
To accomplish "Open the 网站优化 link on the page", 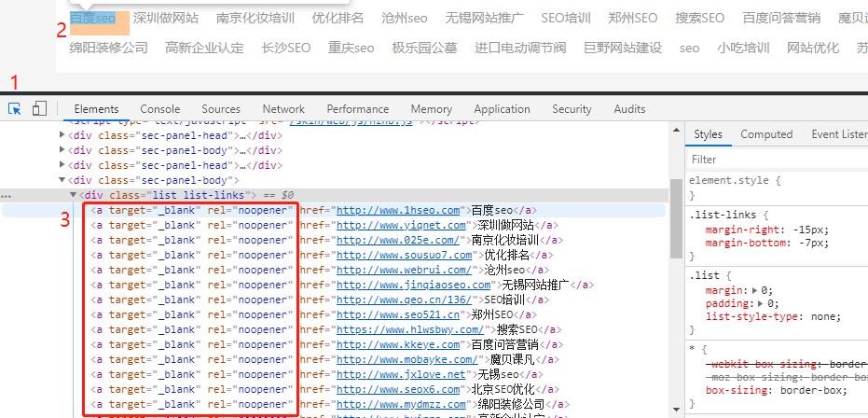I will (x=813, y=48).
